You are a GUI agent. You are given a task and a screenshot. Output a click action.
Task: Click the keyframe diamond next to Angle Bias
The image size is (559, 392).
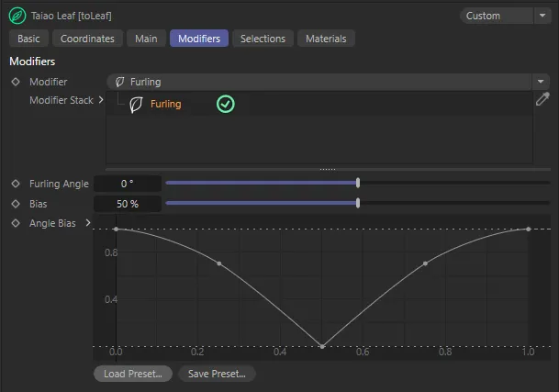tap(16, 223)
